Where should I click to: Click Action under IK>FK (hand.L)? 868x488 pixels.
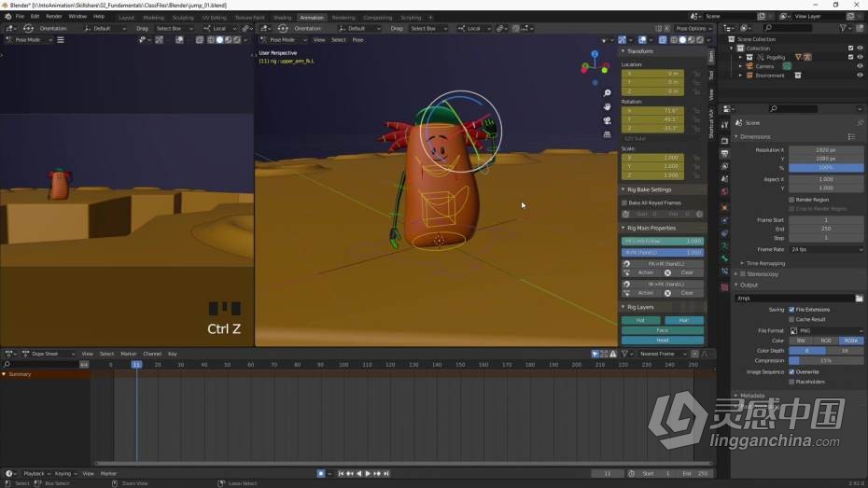646,293
